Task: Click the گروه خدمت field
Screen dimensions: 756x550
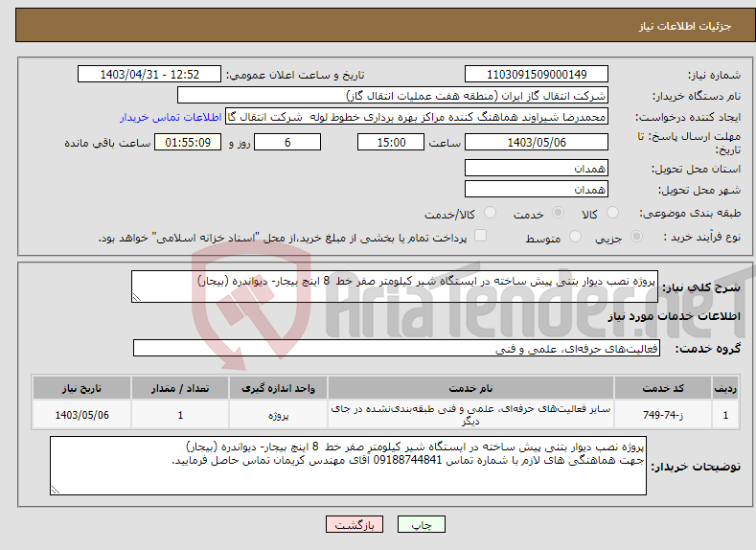Action: (397, 348)
